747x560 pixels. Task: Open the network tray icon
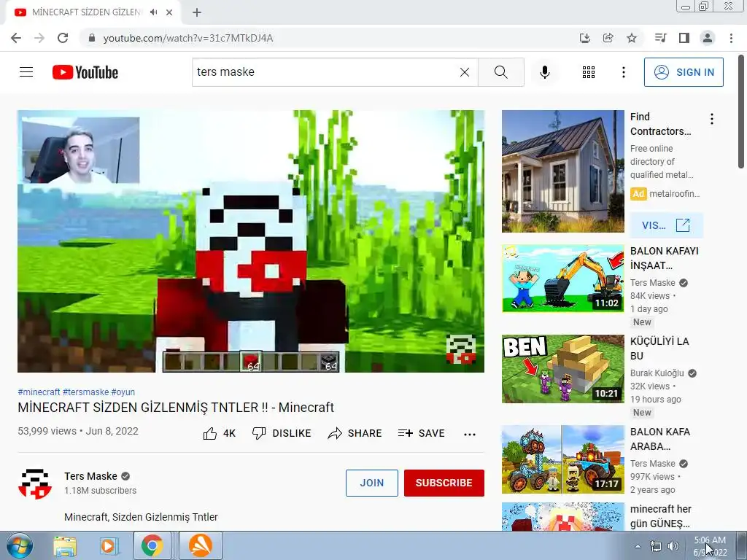(x=656, y=546)
